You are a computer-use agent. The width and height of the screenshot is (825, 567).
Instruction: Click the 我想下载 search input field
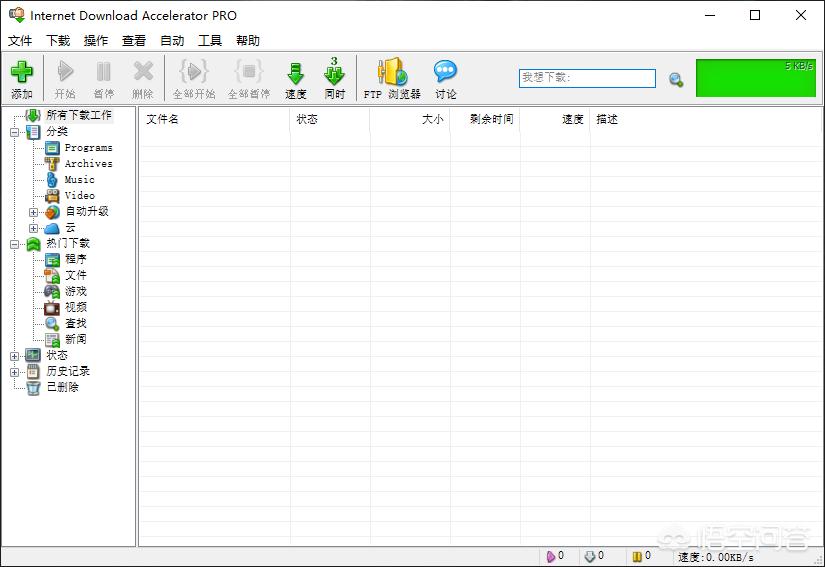pos(587,78)
